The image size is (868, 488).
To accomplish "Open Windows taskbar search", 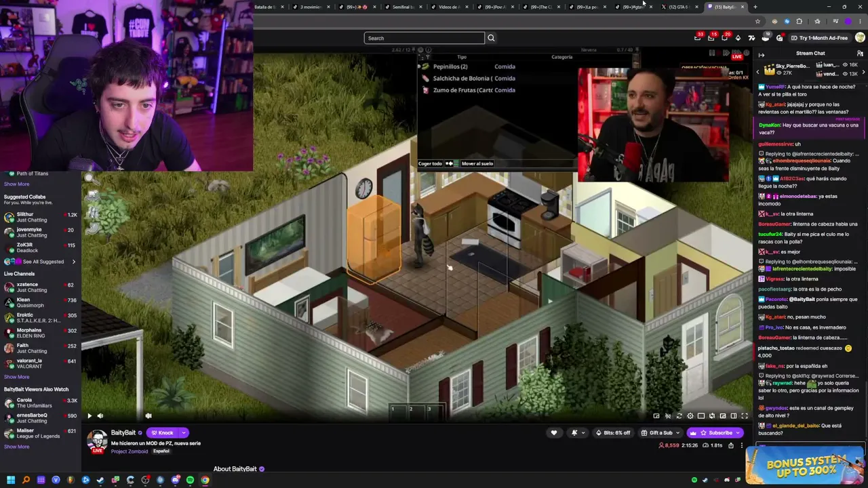I will [26, 481].
